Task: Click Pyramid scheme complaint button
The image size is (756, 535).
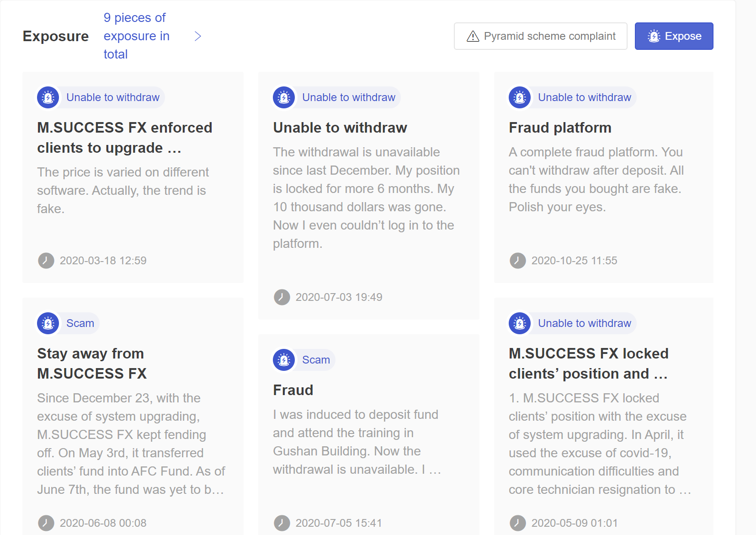Action: point(540,36)
